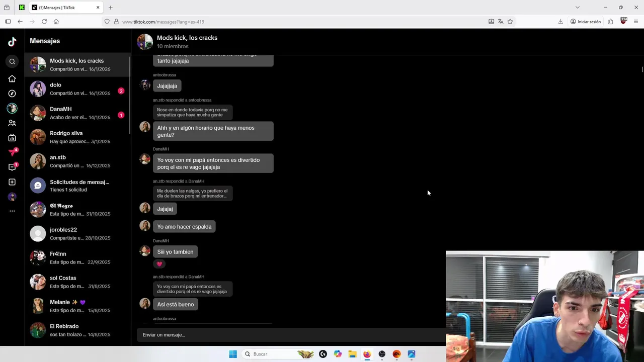Open the browser downloads arrow icon
The height and width of the screenshot is (362, 644).
point(560,22)
